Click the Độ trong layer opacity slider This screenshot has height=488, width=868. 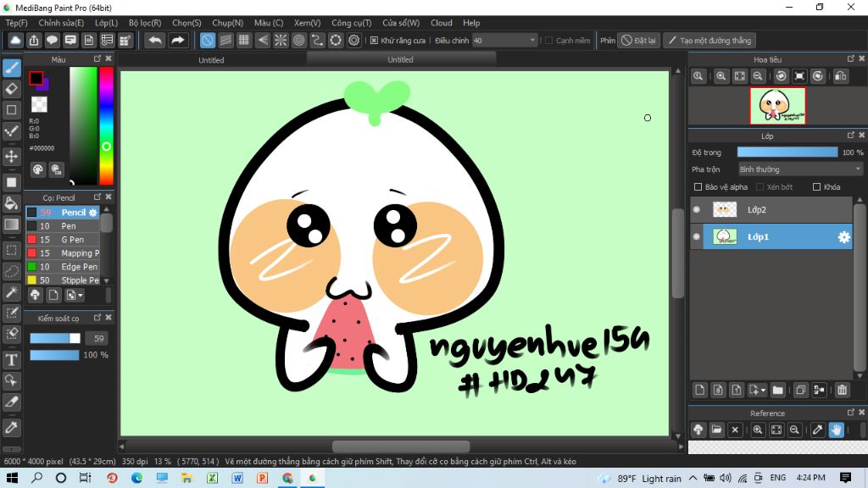point(787,152)
